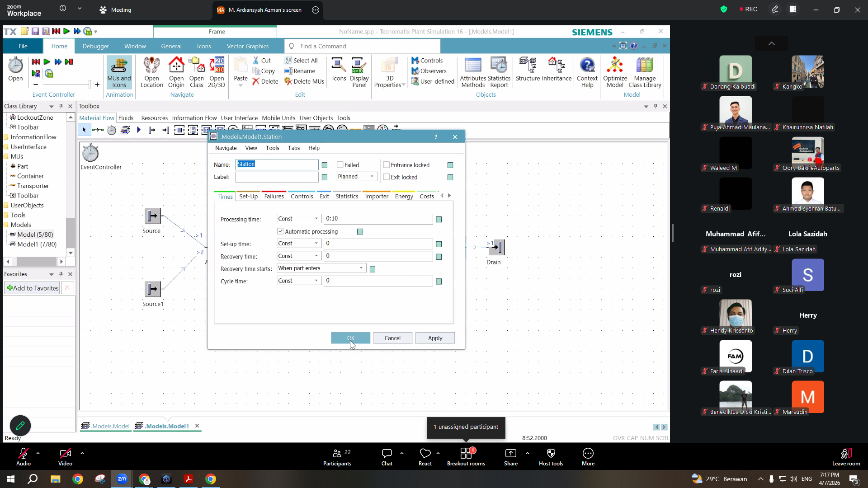Toggle inheritance square for Processing time
Screen dimensions: 868x488
tap(439, 220)
